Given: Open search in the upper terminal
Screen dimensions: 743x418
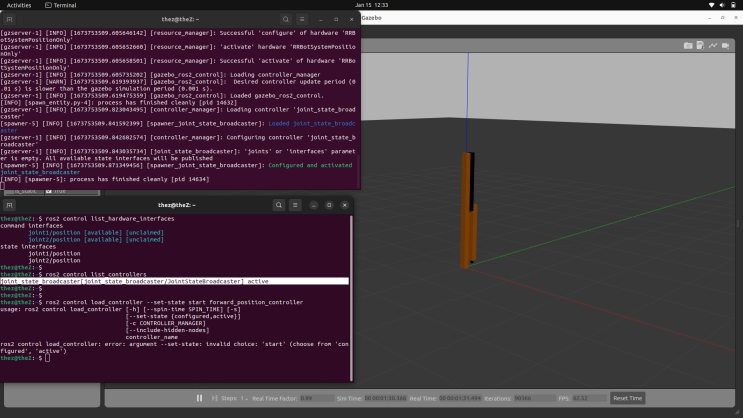Looking at the screenshot, I should coord(285,19).
